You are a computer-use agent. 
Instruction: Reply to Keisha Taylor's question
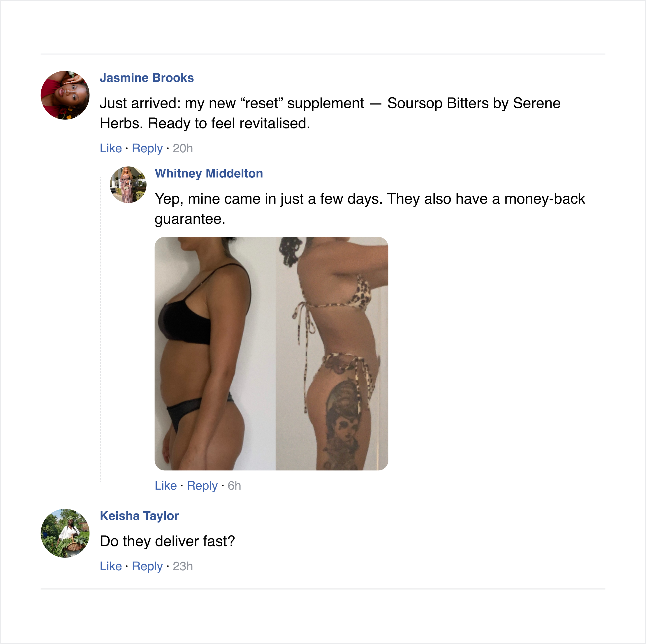147,567
